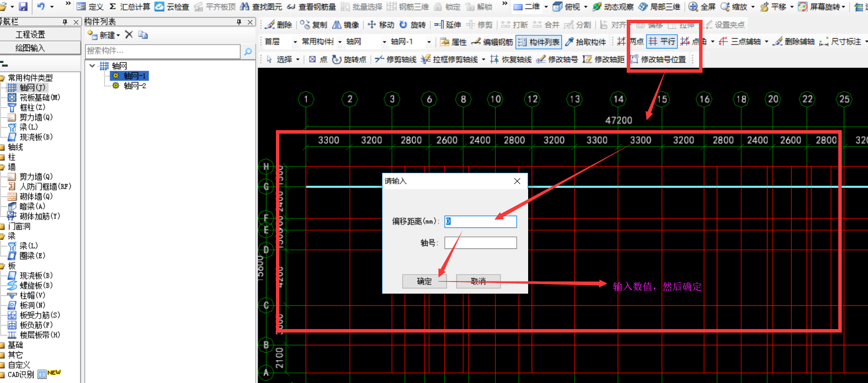Click 编辑钢筋 edit rebar tool
The height and width of the screenshot is (383, 868).
pyautogui.click(x=491, y=42)
